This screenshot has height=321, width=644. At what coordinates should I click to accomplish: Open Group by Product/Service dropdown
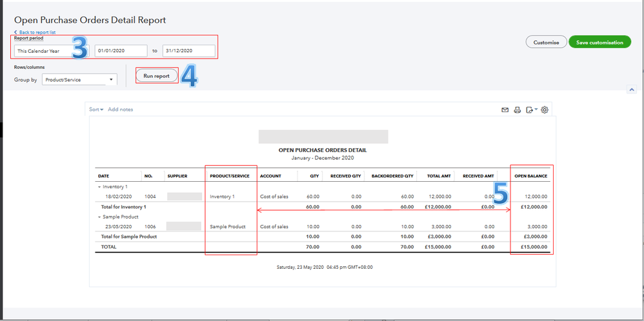pyautogui.click(x=79, y=80)
